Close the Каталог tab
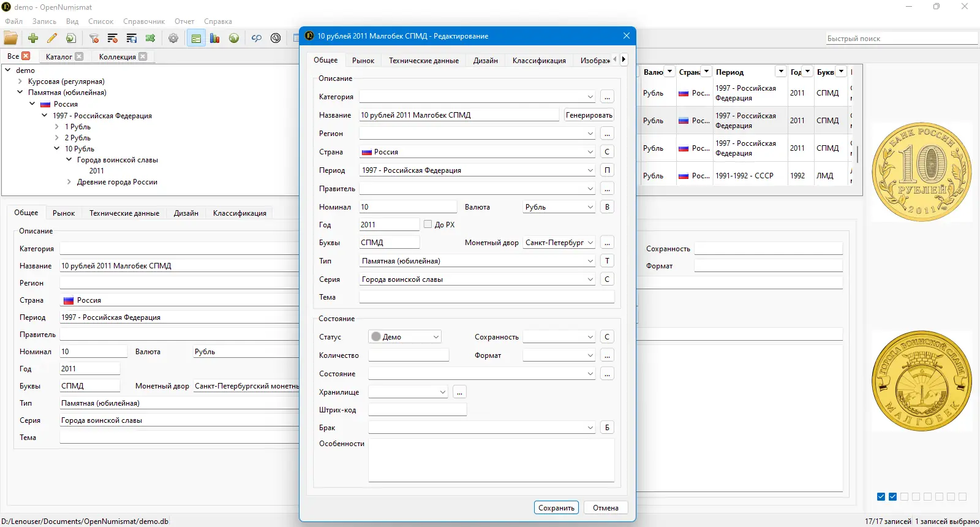Image resolution: width=980 pixels, height=527 pixels. coord(79,56)
